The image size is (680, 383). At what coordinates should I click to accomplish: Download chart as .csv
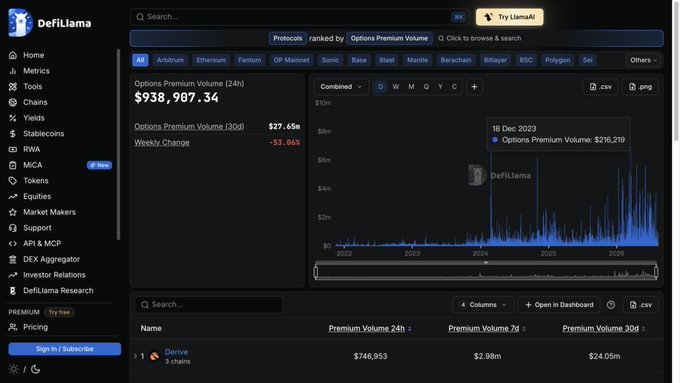tap(600, 87)
